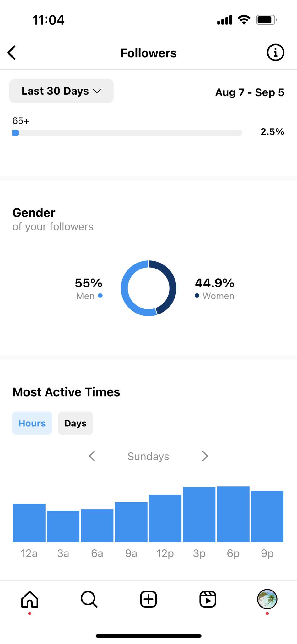Tap the create new post plus icon

pyautogui.click(x=148, y=599)
